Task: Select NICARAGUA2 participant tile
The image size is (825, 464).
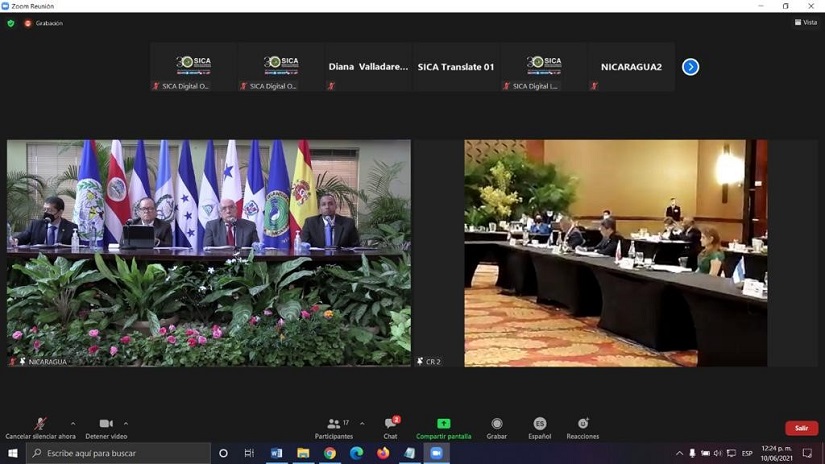Action: coord(631,67)
